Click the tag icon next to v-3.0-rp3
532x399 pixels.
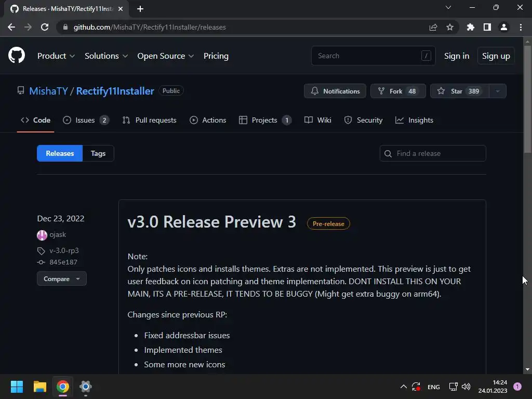click(x=41, y=251)
